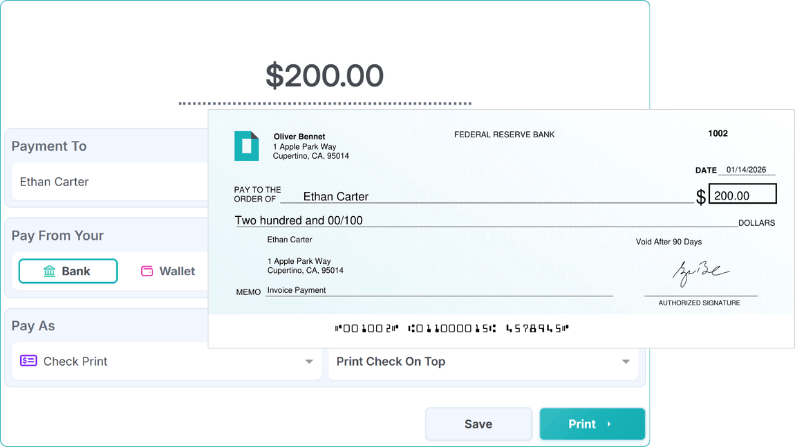Click the teal document logo on check

tap(246, 146)
